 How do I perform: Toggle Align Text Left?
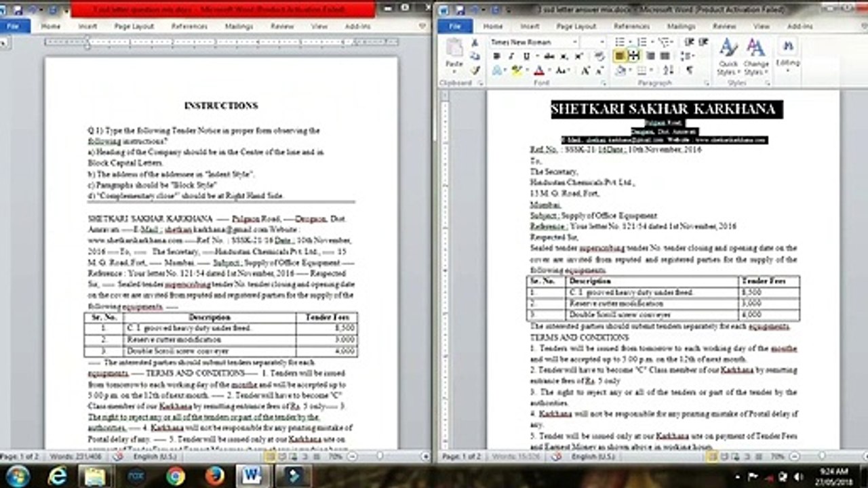(x=620, y=56)
